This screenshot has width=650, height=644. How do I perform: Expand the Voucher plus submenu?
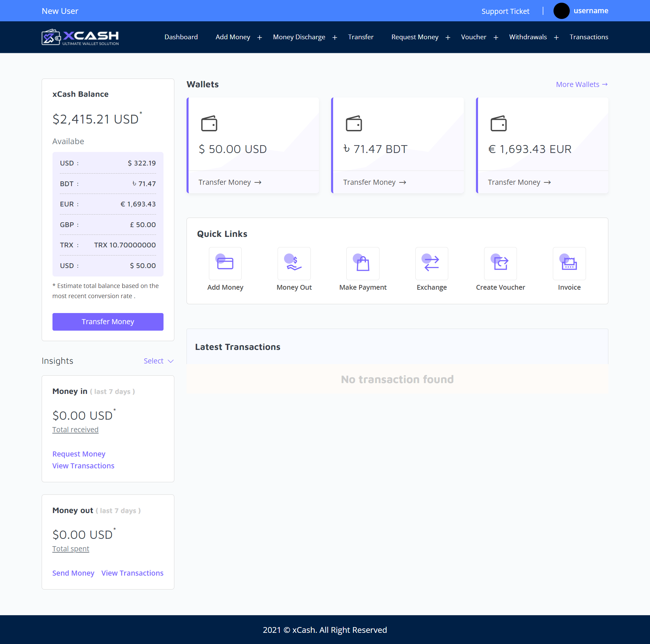[496, 38]
